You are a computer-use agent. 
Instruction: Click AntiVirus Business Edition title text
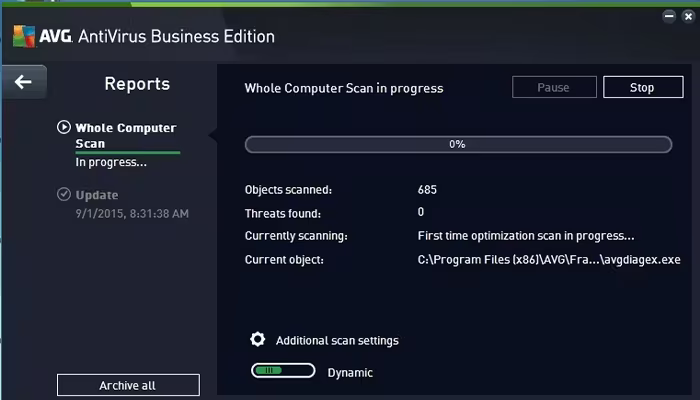176,36
